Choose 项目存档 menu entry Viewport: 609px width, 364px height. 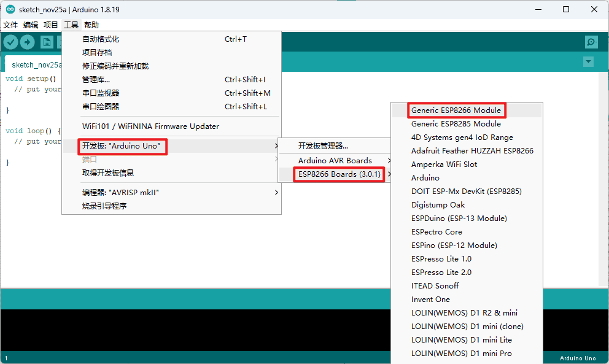[x=171, y=52]
